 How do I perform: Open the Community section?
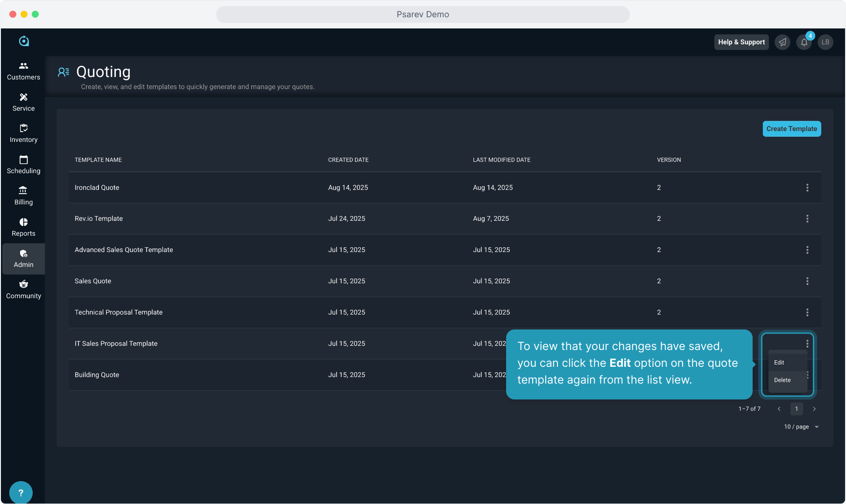tap(23, 290)
